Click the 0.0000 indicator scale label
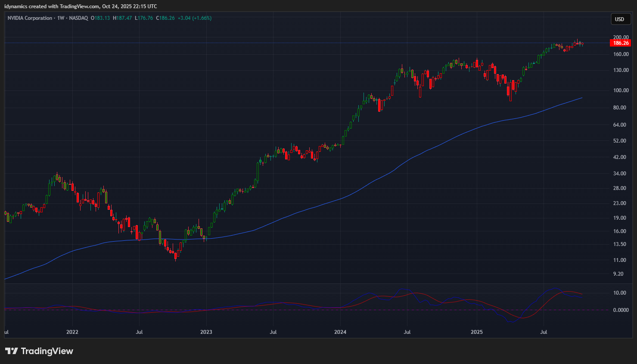The width and height of the screenshot is (637, 364). click(x=621, y=310)
